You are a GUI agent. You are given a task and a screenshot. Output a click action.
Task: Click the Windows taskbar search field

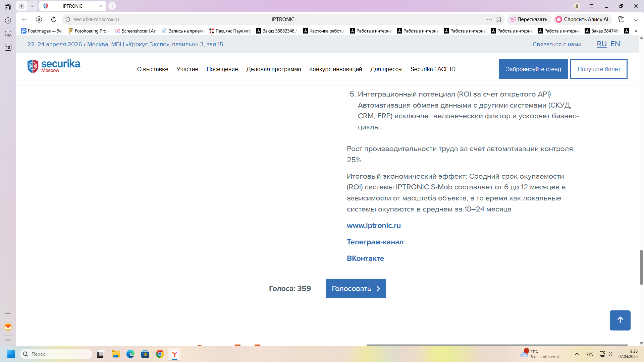pos(56,354)
